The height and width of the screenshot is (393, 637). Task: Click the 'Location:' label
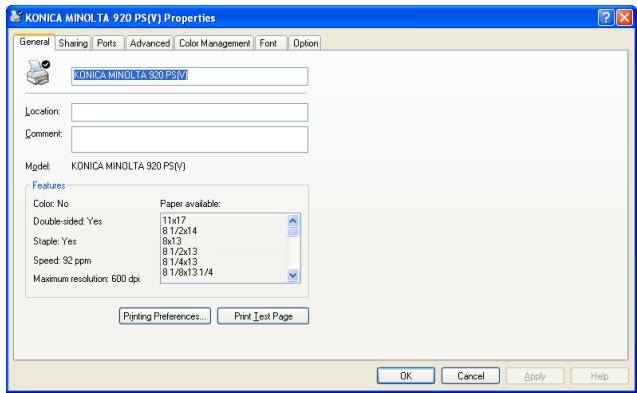43,111
